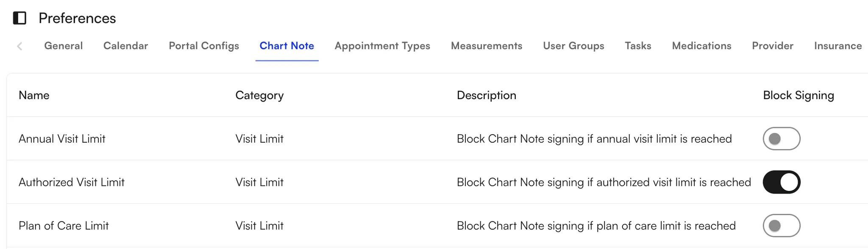Click the Plan of Care Limit entry

pyautogui.click(x=64, y=226)
